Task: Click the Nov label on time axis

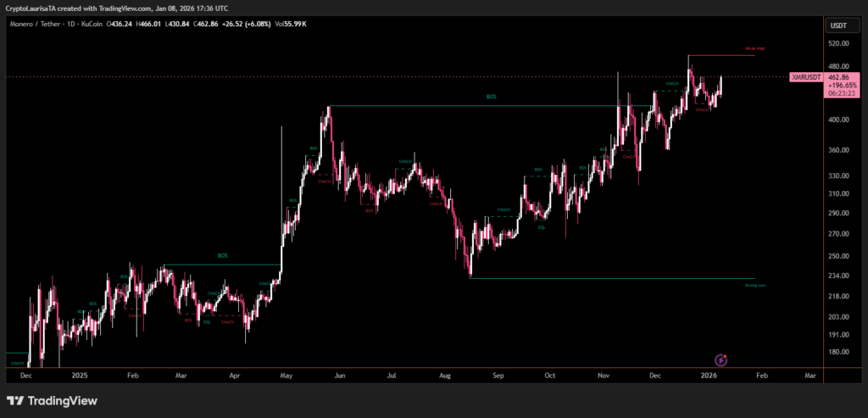Action: pos(603,374)
